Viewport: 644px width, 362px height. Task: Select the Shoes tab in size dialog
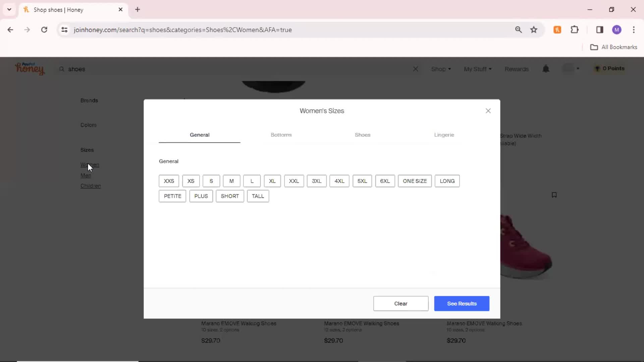coord(362,135)
